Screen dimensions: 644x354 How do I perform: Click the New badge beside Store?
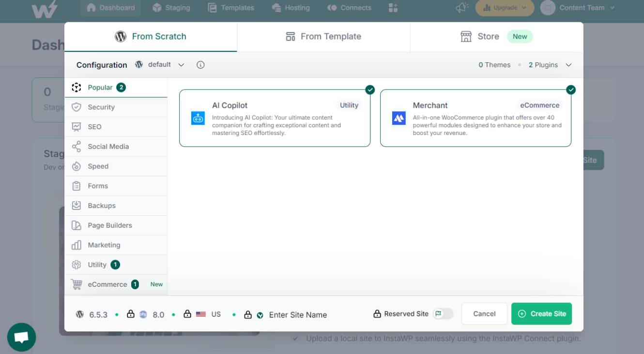coord(520,36)
